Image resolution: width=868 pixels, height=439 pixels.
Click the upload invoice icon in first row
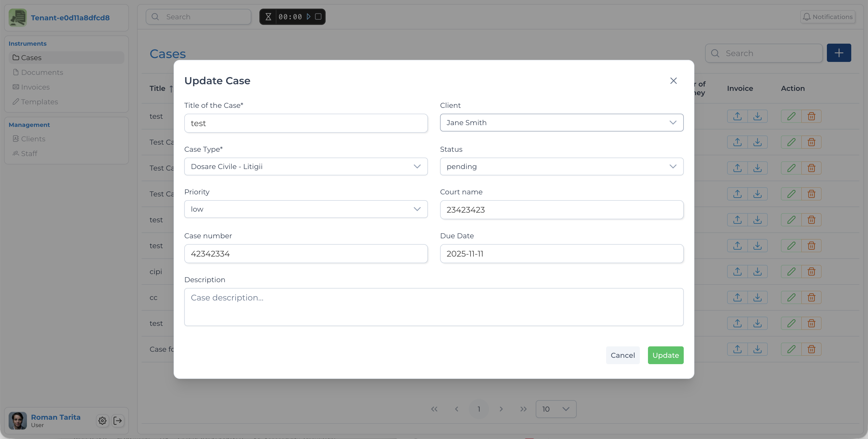(737, 116)
